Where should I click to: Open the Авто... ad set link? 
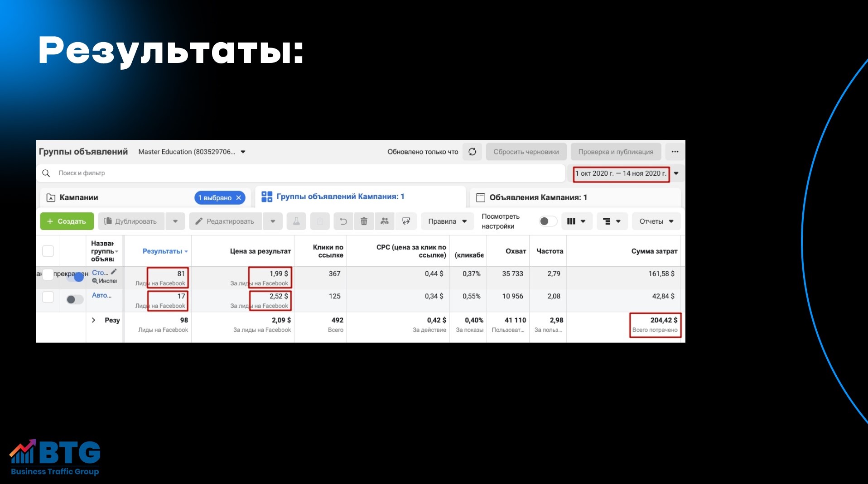[x=101, y=295]
